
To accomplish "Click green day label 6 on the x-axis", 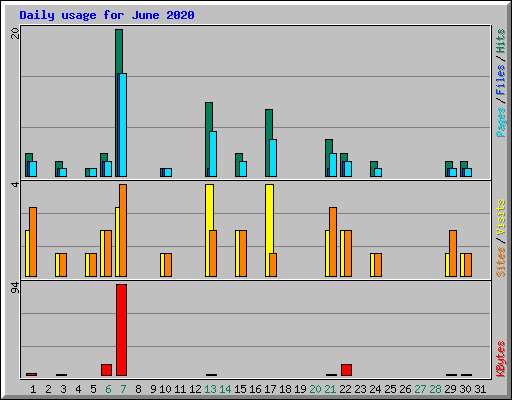I will pyautogui.click(x=108, y=389).
